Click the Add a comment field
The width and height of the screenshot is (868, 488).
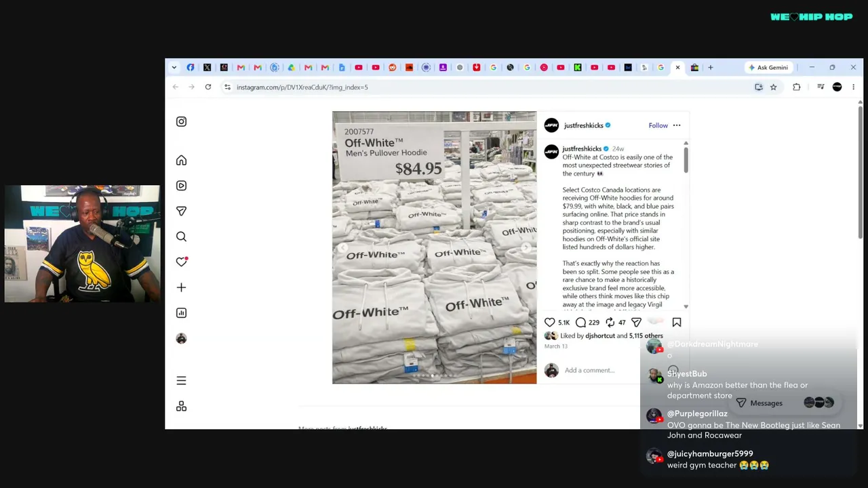click(589, 370)
